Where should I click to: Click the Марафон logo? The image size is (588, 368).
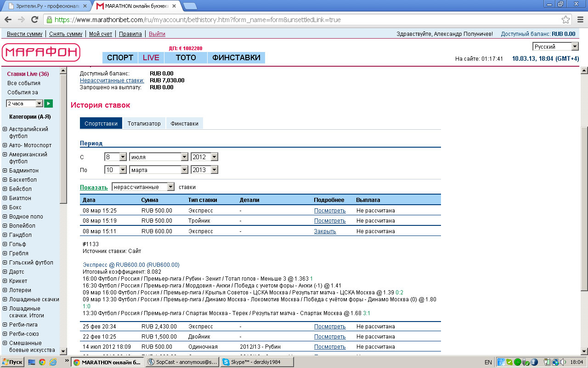[41, 52]
